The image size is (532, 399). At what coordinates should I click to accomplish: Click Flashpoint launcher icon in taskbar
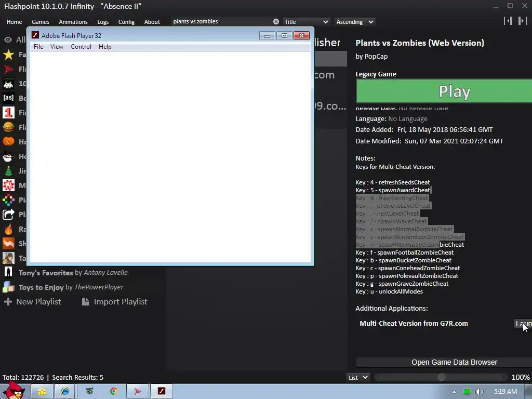click(137, 392)
